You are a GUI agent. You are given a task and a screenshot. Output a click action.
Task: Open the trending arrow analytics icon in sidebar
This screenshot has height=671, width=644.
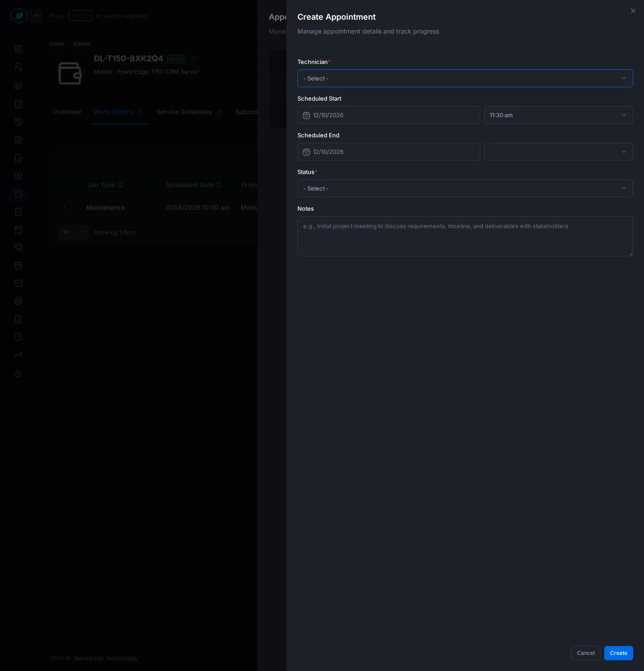point(18,355)
